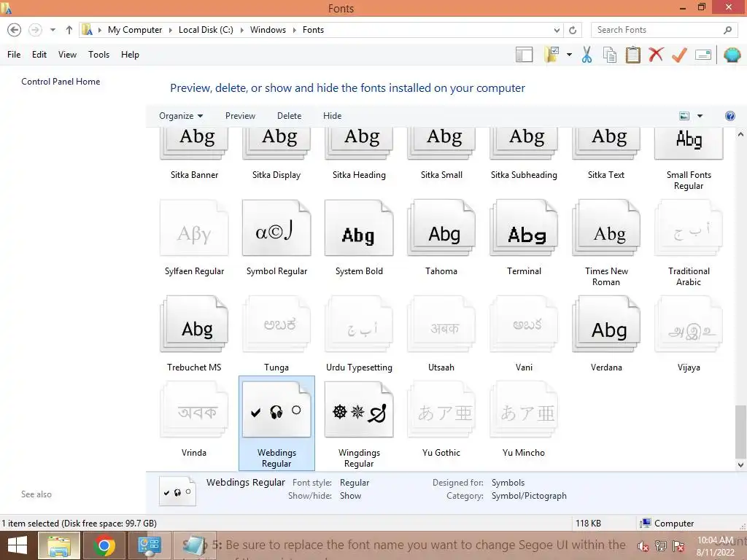Click the scroll down arrow of font list
The image size is (747, 560).
coord(740,464)
